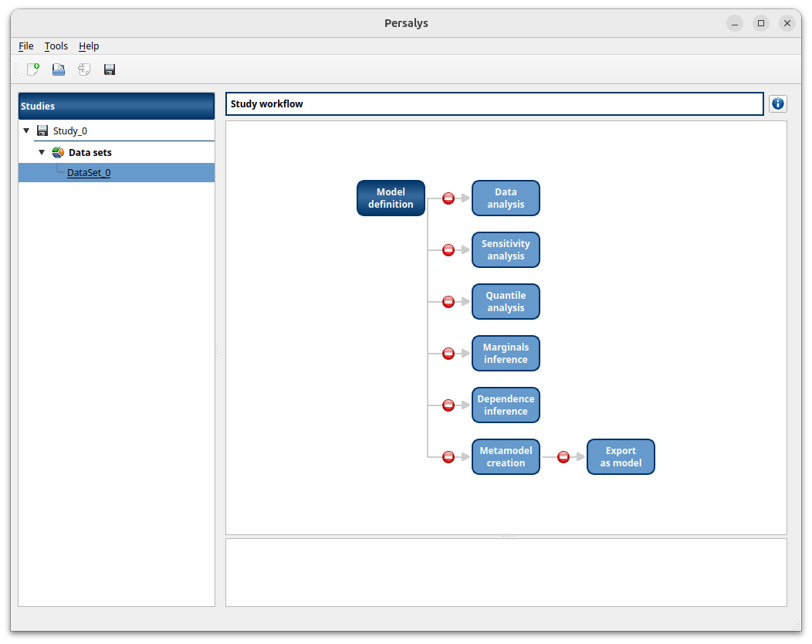Click the Metamodel creation workflow box
The height and width of the screenshot is (644, 812).
click(x=506, y=457)
